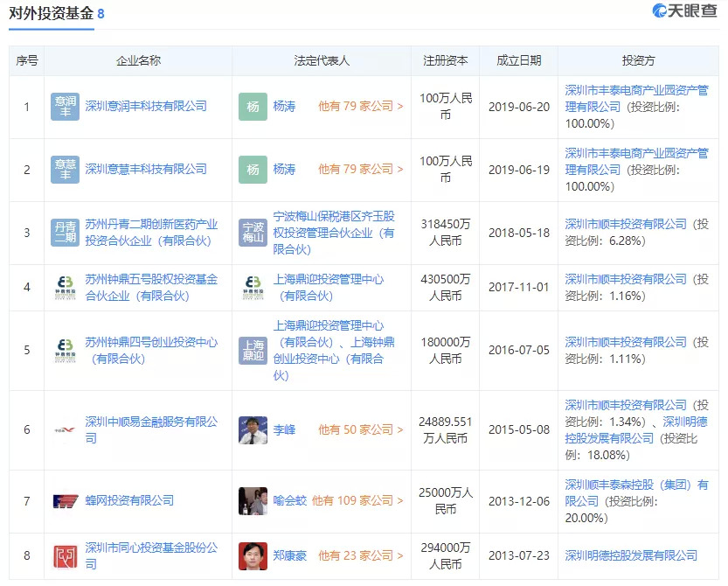
Task: Click date cell 2013-12-06
Action: (x=519, y=501)
